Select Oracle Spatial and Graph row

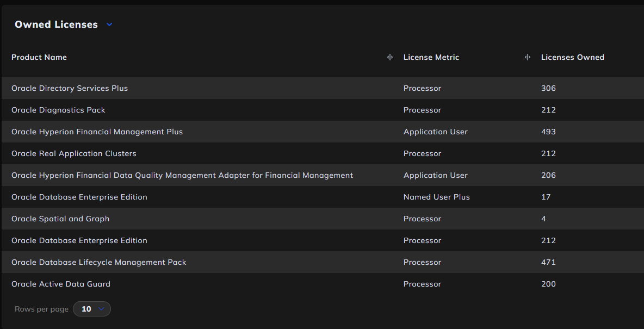[x=323, y=219]
